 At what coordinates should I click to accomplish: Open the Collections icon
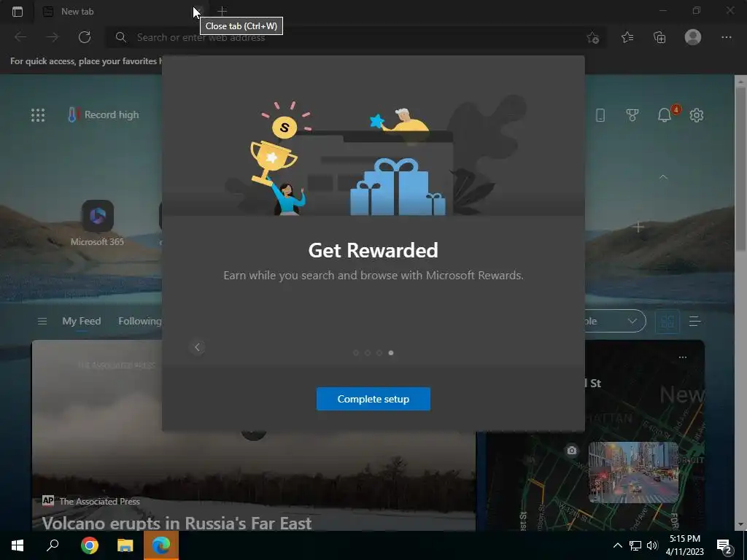pos(659,37)
